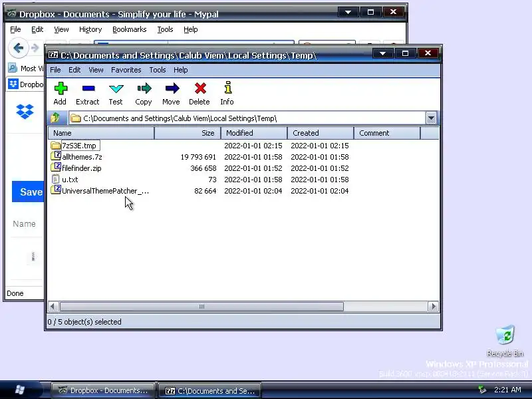This screenshot has width=532, height=399.
Task: Select the UniversalThemePatcher archive icon
Action: point(56,190)
